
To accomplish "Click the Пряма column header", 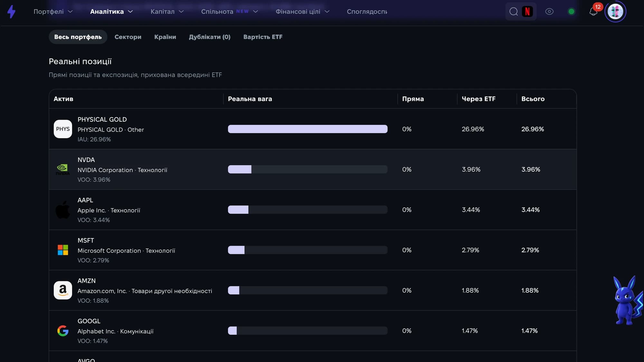I will [x=413, y=99].
